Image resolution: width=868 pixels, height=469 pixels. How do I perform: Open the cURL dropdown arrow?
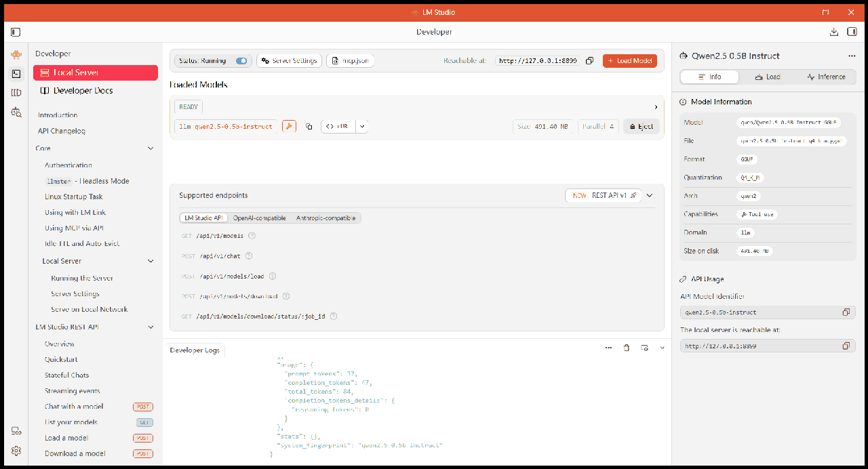click(x=362, y=126)
